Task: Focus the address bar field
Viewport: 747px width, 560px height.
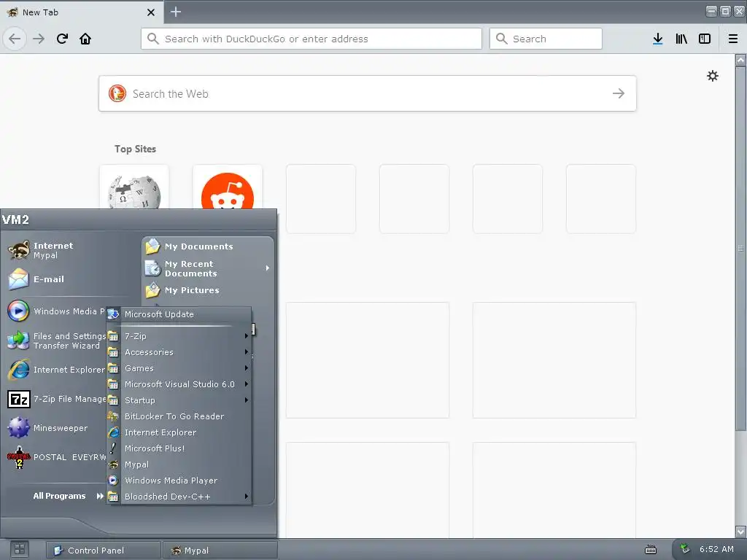Action: [x=311, y=39]
